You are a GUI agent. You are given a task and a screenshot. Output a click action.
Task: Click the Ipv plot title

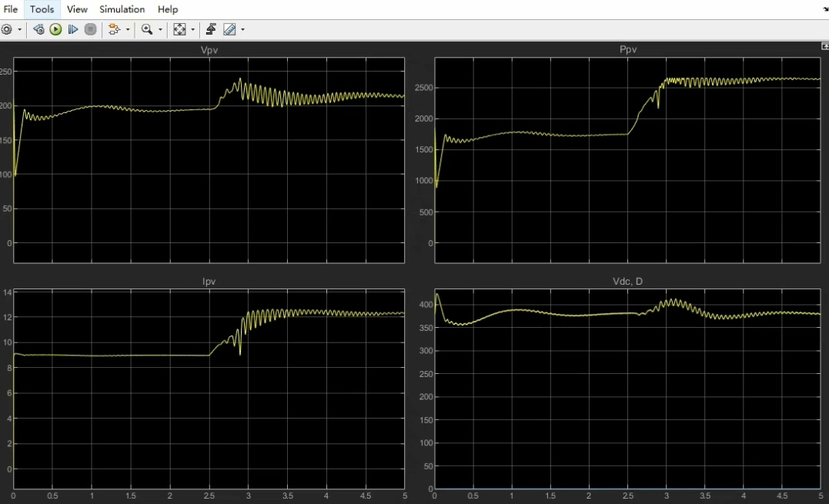209,282
